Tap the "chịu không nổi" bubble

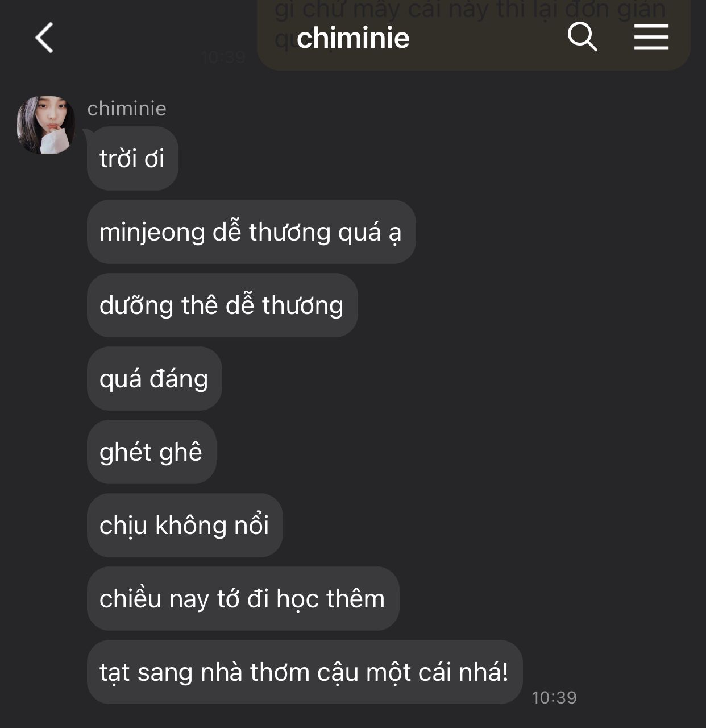pos(185,525)
